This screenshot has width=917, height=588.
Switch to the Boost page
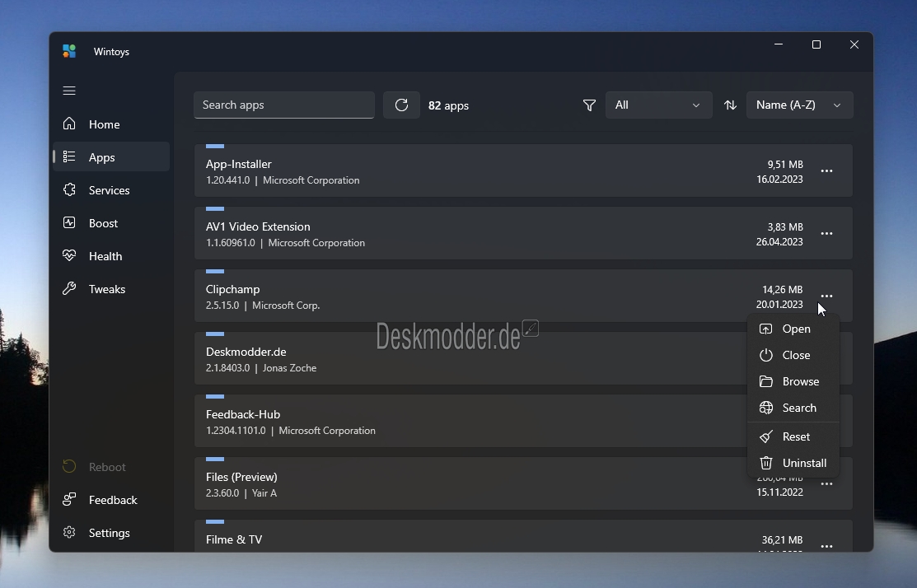click(111, 223)
